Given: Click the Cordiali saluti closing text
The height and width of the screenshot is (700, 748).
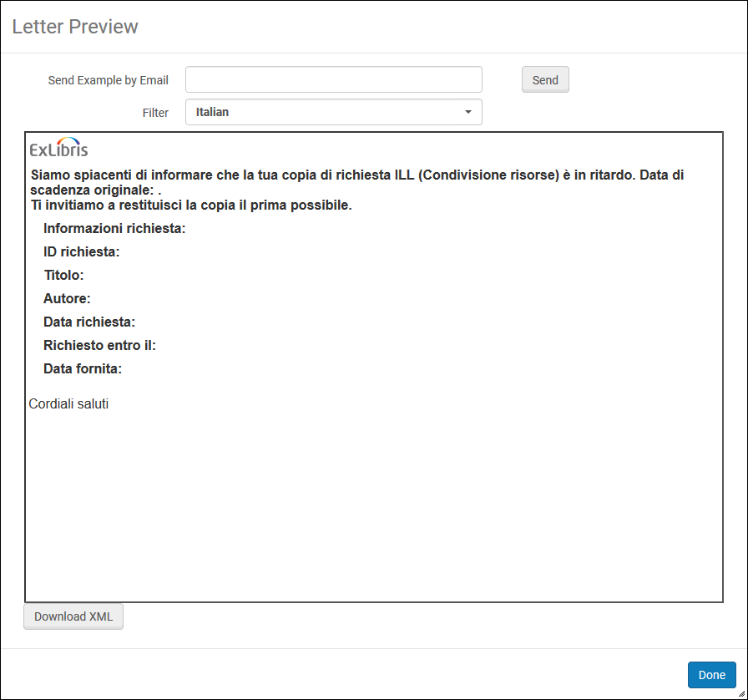Looking at the screenshot, I should click(68, 404).
